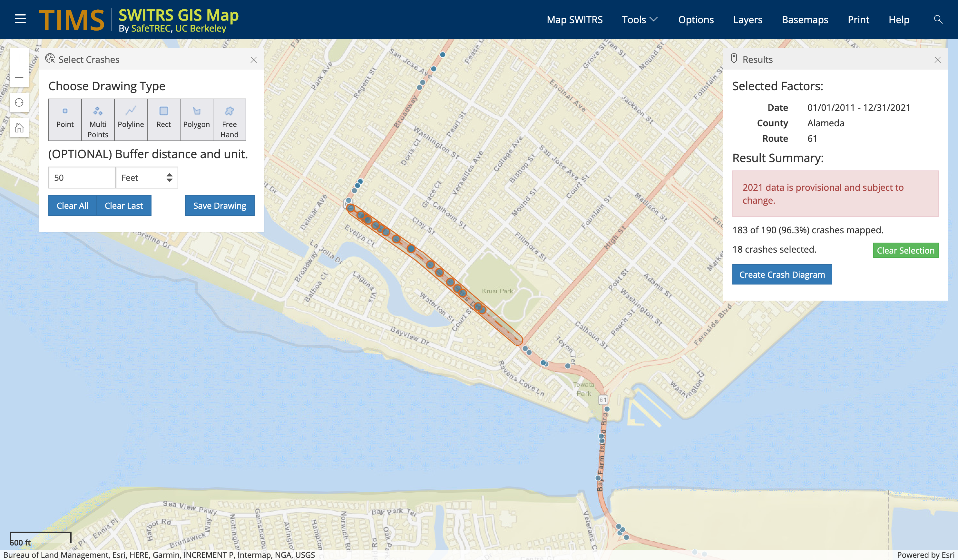Open the Feet unit dropdown
The height and width of the screenshot is (560, 958).
tap(147, 178)
